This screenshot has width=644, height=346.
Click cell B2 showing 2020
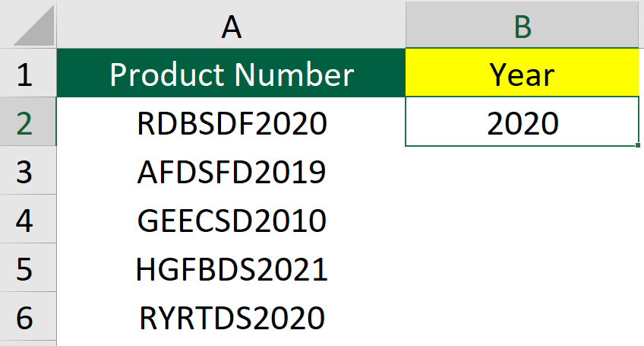[522, 122]
